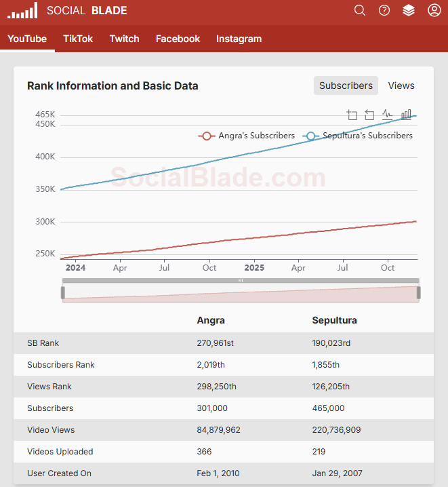Switch chart to bar view icon
Screen dimensions: 448x487
[406, 115]
